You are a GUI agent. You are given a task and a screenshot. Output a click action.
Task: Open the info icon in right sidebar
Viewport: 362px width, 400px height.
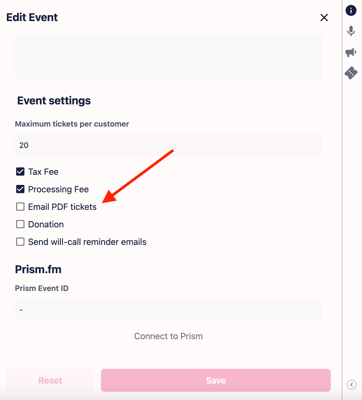[x=351, y=10]
